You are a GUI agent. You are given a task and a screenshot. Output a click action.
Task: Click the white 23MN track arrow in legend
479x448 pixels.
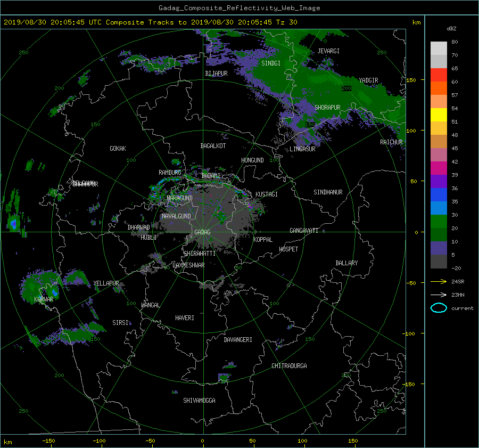click(439, 295)
